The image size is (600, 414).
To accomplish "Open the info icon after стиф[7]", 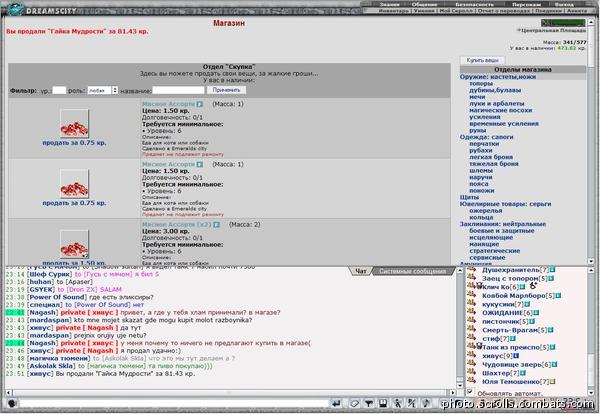I will tap(513, 339).
